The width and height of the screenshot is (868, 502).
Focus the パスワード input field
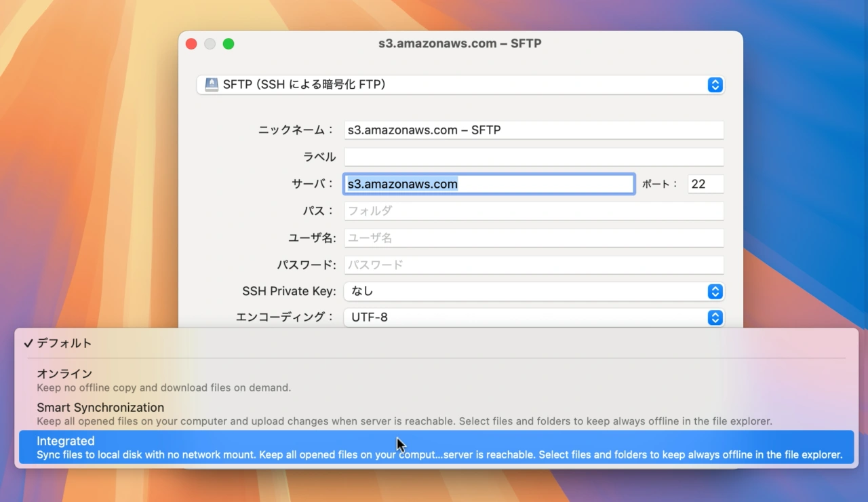533,265
